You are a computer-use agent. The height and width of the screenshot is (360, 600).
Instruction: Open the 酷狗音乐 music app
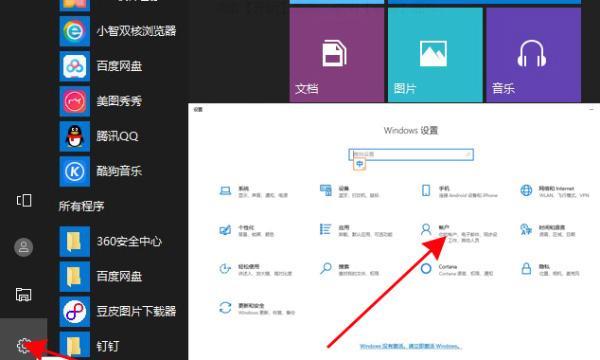[101, 171]
